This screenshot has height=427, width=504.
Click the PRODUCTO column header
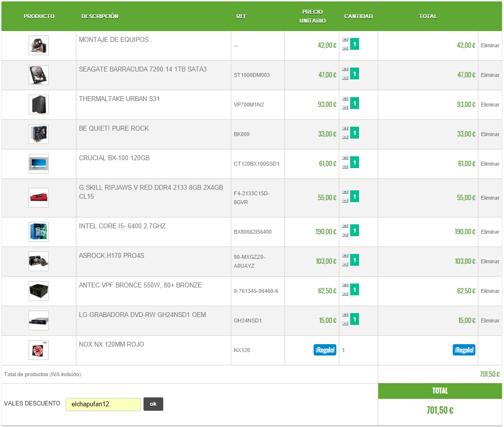point(39,16)
